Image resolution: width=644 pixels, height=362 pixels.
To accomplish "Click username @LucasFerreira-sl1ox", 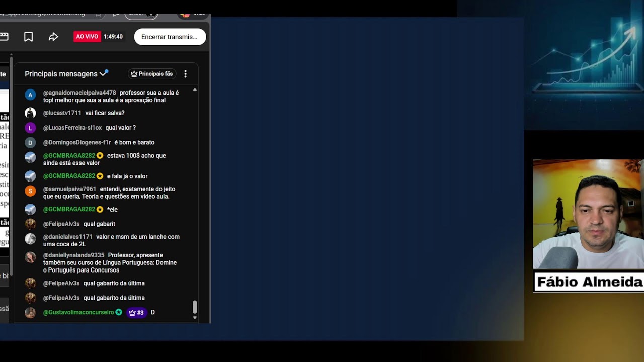I will 72,128.
